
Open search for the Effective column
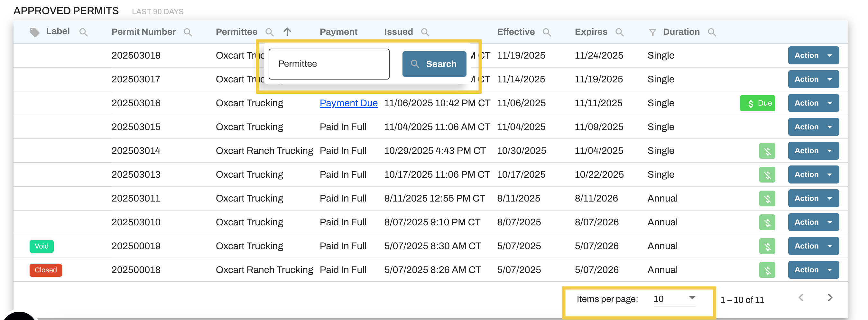tap(547, 33)
